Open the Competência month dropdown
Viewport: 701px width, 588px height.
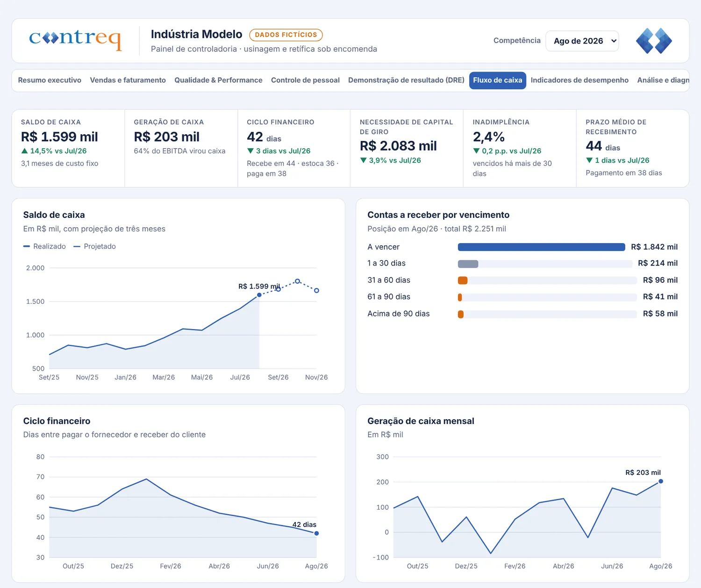[x=582, y=41]
